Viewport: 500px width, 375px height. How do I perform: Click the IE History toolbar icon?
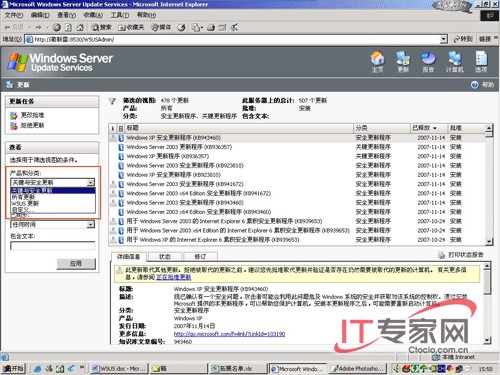pos(181,27)
